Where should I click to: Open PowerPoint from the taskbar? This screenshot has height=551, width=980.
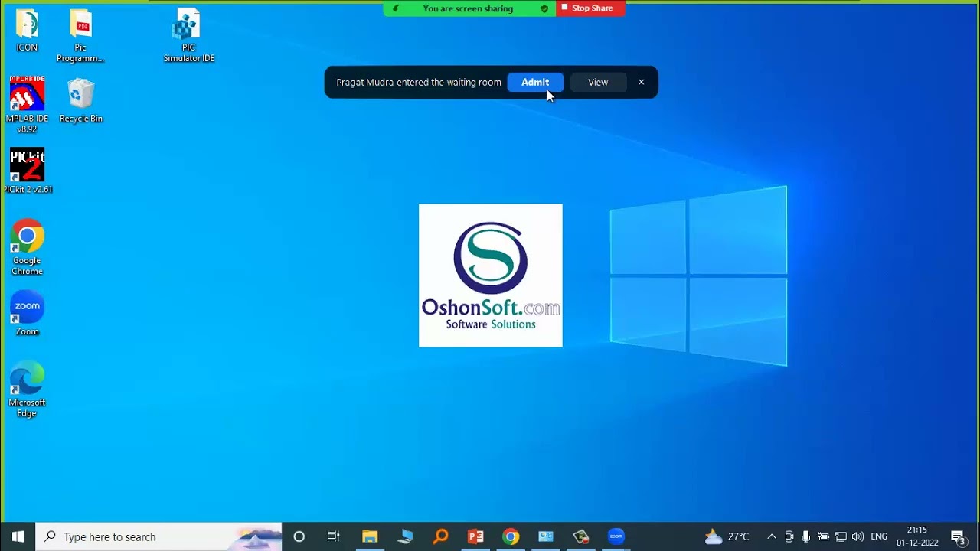tap(475, 536)
